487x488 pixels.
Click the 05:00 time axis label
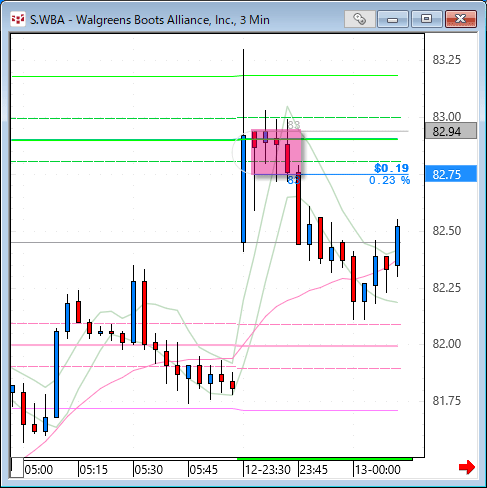39,470
